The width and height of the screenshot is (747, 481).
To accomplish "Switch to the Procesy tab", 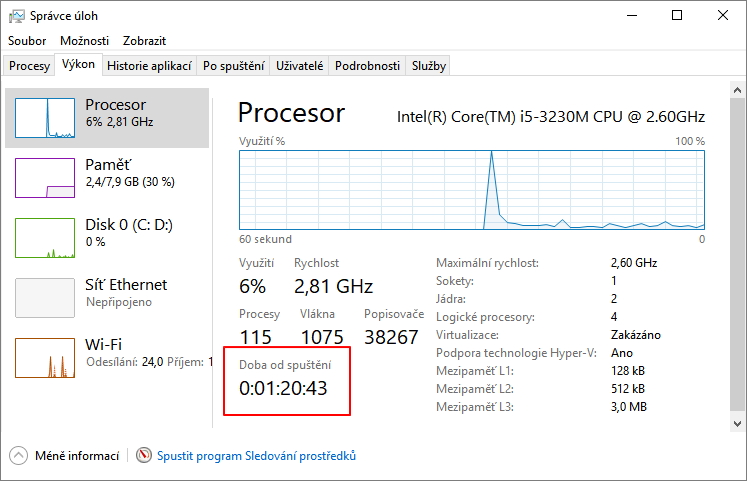I will [29, 66].
